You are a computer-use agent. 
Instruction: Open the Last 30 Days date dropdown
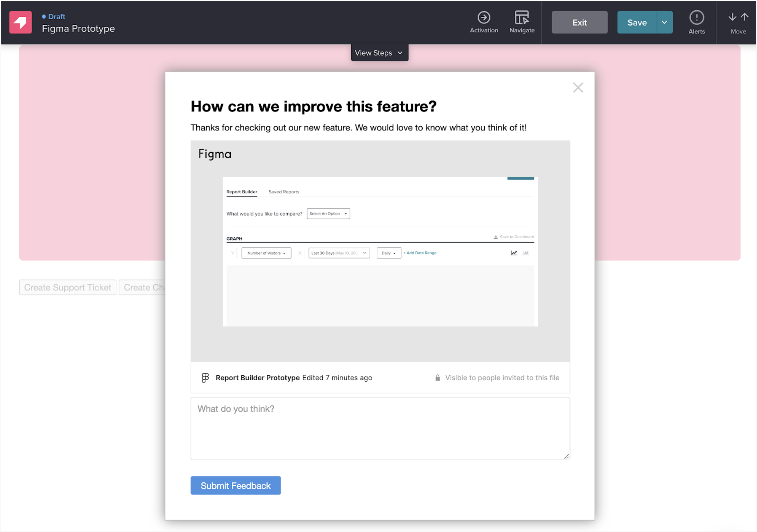tap(339, 253)
